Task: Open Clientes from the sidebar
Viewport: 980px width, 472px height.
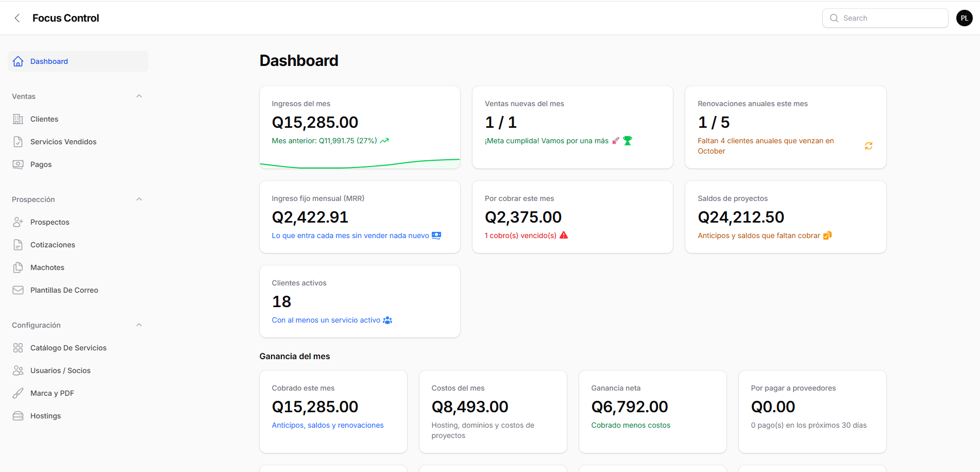Action: click(78, 119)
